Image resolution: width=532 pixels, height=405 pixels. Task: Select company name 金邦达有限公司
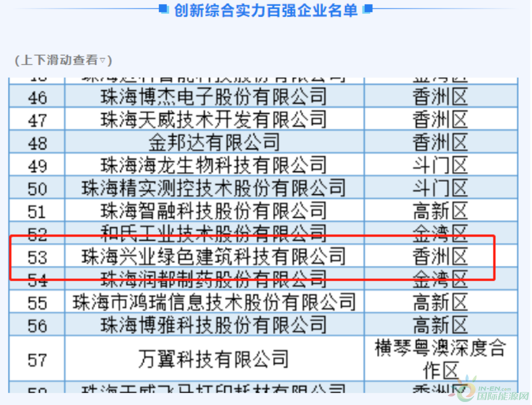click(214, 143)
